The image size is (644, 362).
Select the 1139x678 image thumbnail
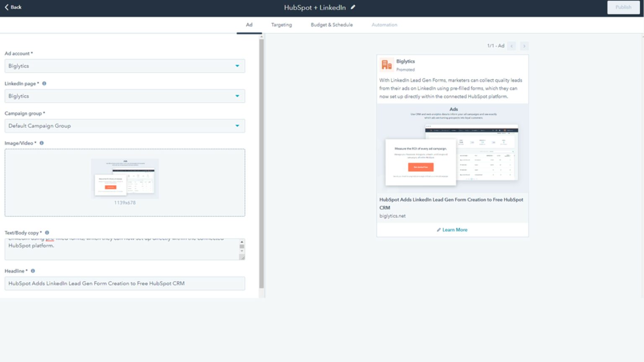click(125, 178)
